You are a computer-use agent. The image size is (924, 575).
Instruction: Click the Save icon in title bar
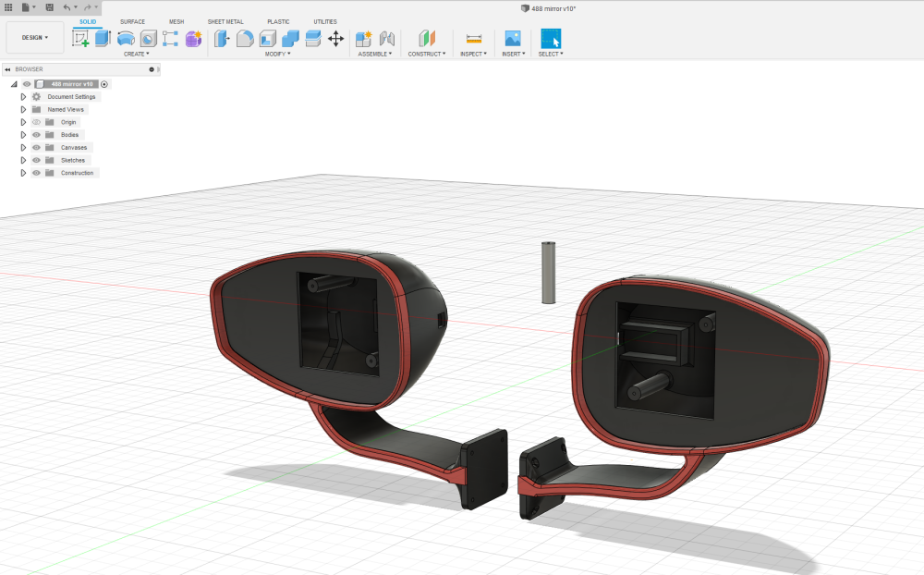pos(49,6)
